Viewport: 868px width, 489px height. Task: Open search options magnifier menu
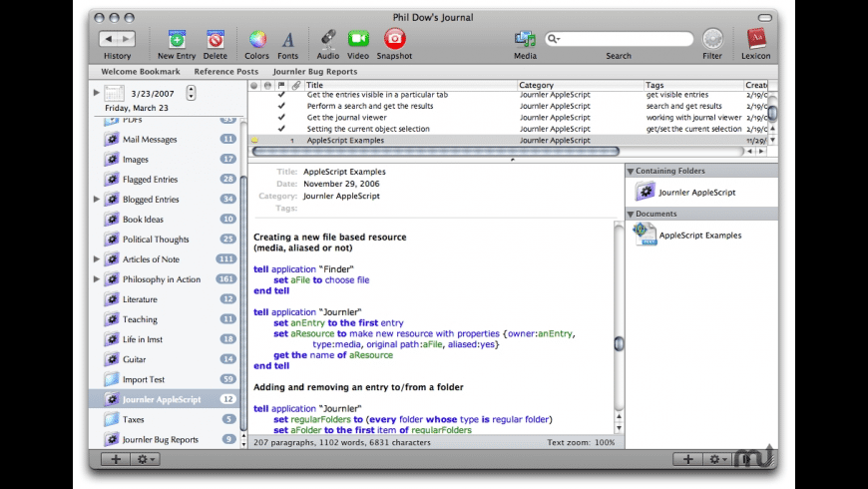pyautogui.click(x=554, y=39)
